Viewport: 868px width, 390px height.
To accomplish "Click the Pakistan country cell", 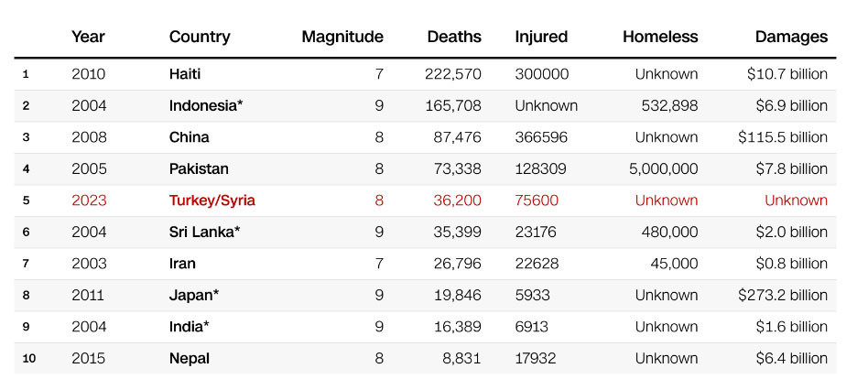I will point(199,168).
